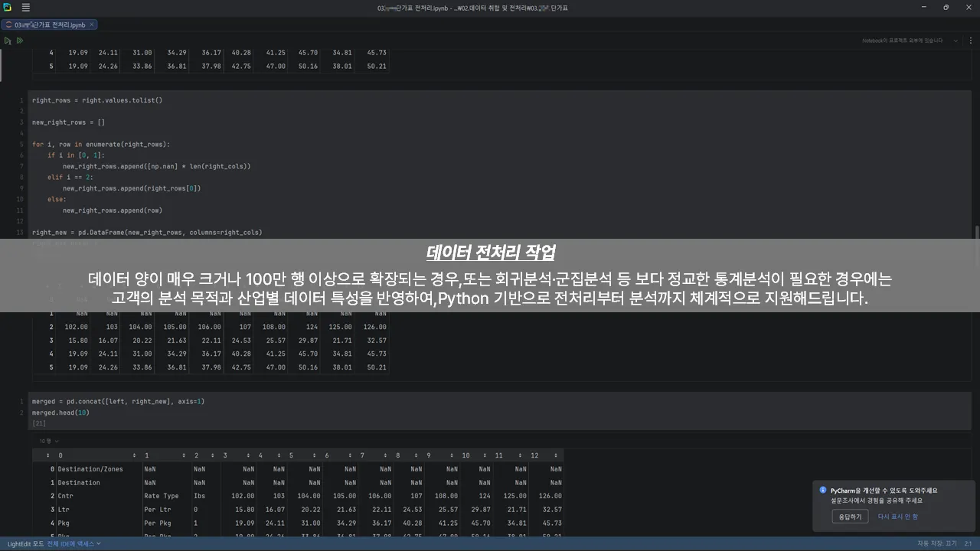Screen dimensions: 980x551
Task: Open the hamburger main menu
Action: pyautogui.click(x=26, y=8)
